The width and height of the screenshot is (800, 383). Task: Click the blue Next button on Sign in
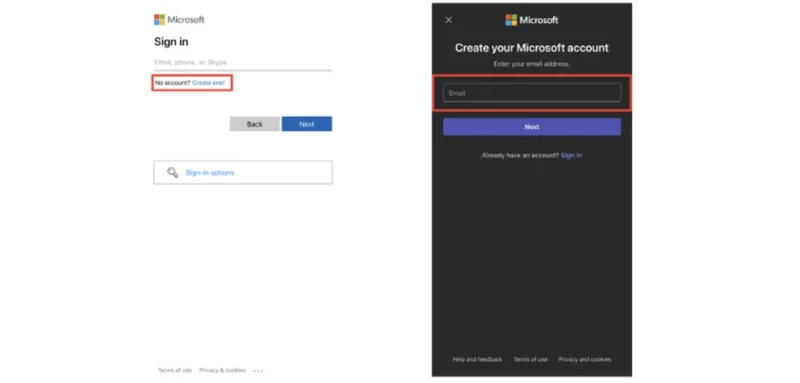click(307, 124)
